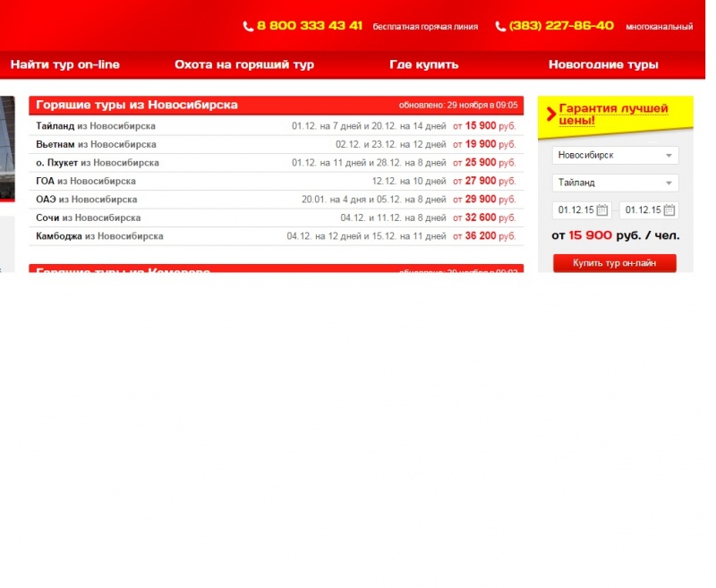Screen dimensions: 716x588
Task: Click phone icon beside (383) 227-86-40
Action: [500, 27]
